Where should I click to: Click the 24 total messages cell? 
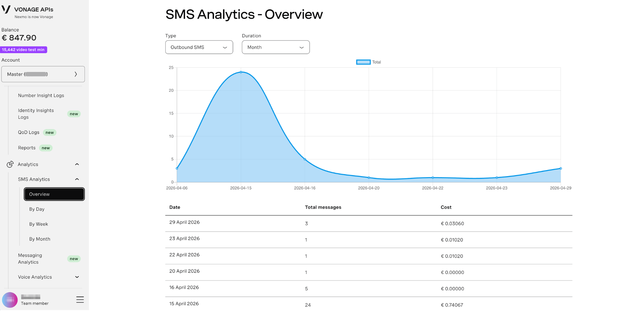[308, 305]
